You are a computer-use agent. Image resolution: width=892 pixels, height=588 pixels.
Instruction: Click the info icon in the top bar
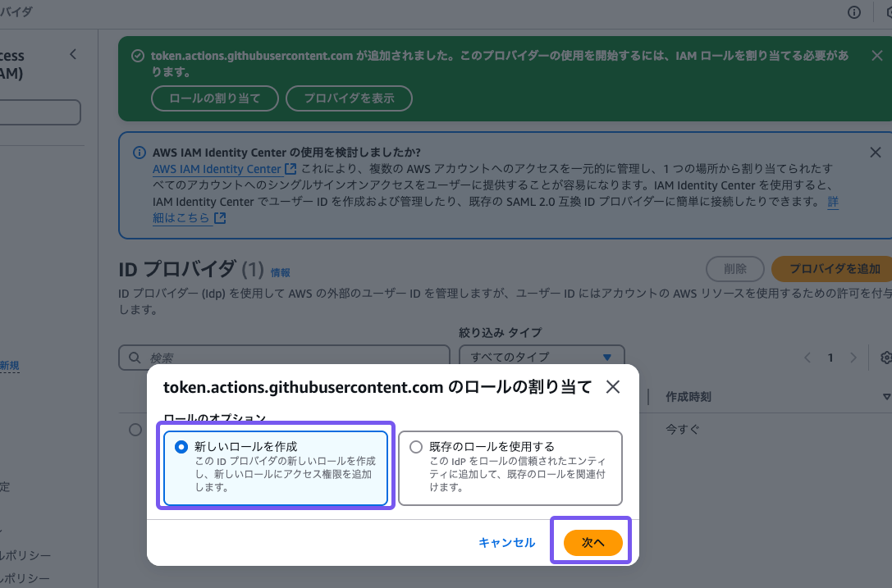[x=853, y=12]
